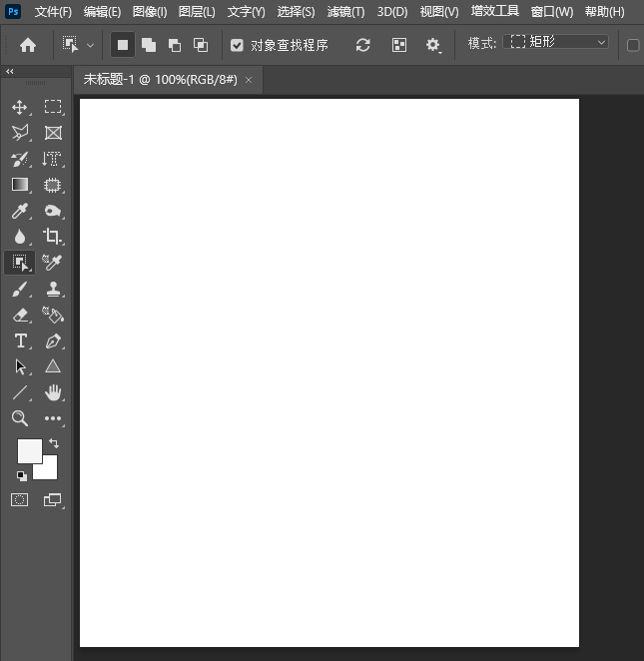
Task: Select the Blur tool droplet icon
Action: coord(20,237)
